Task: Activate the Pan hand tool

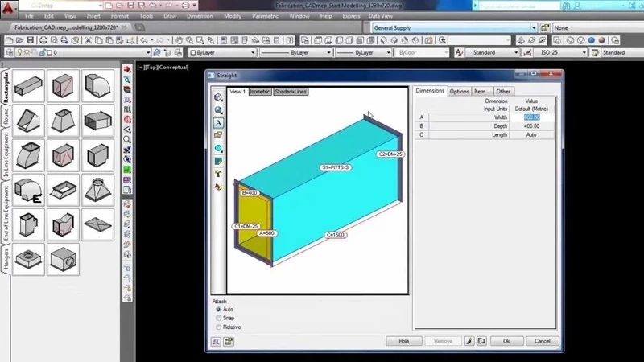Action: [x=179, y=40]
